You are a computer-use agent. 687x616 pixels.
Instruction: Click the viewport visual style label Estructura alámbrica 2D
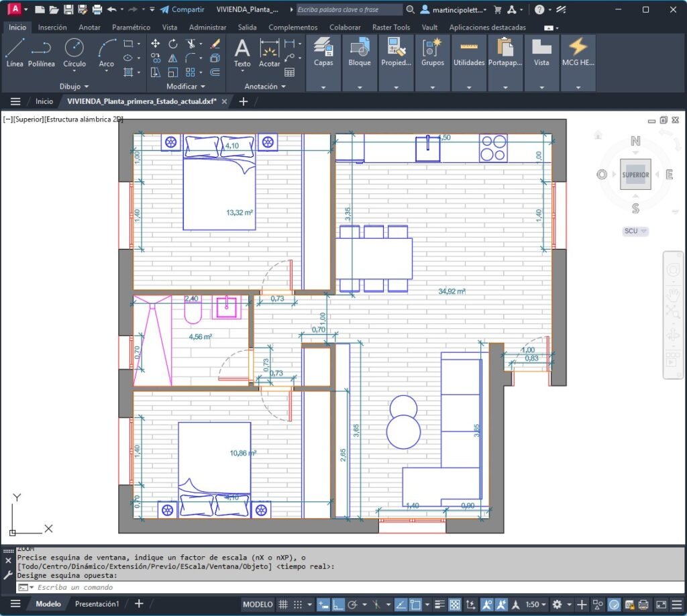click(x=84, y=119)
